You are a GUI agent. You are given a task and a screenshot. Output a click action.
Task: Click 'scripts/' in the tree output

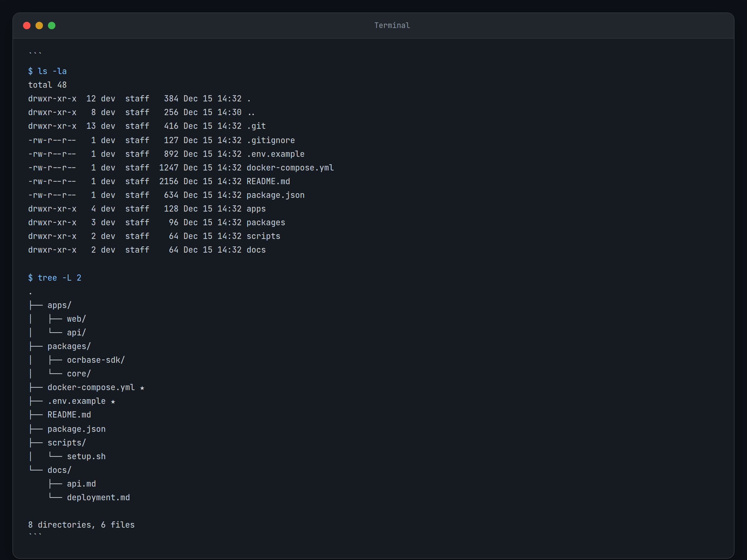point(67,443)
